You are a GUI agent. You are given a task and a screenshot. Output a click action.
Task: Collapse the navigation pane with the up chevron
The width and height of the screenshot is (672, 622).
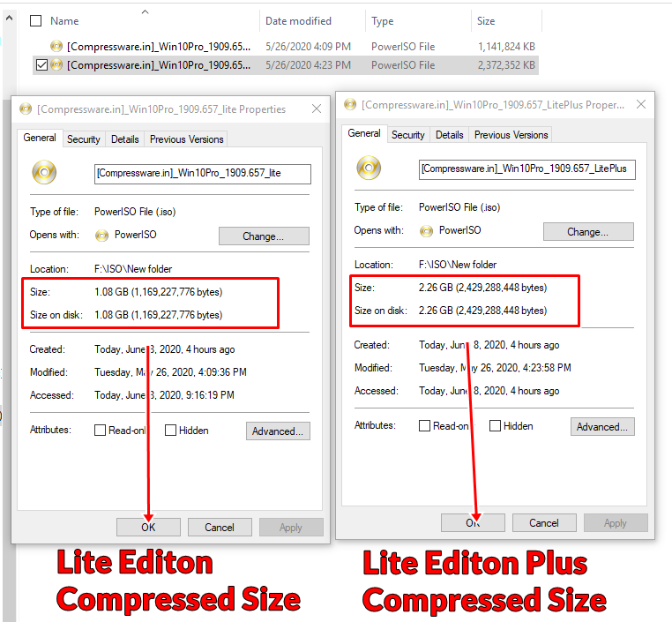click(x=9, y=19)
